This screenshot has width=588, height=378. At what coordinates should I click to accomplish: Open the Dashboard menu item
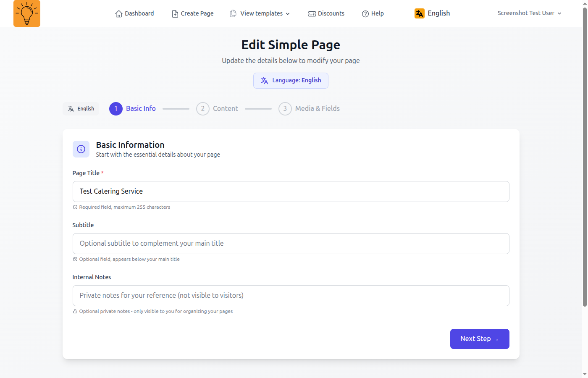(134, 13)
